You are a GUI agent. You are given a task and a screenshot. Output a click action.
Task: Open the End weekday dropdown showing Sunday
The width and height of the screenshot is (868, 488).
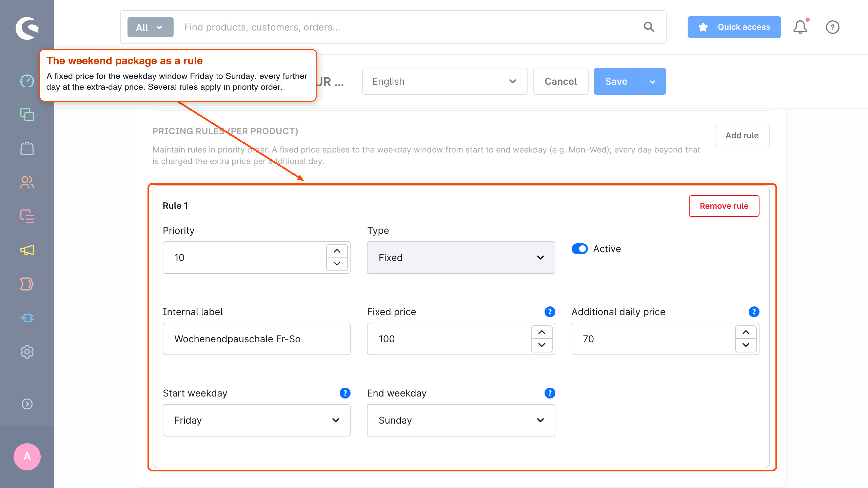461,420
